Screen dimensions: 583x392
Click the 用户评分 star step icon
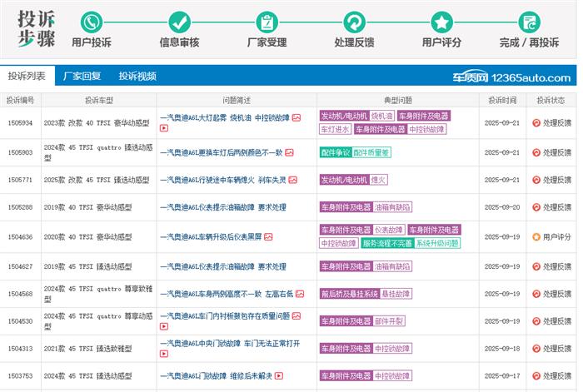(x=441, y=22)
